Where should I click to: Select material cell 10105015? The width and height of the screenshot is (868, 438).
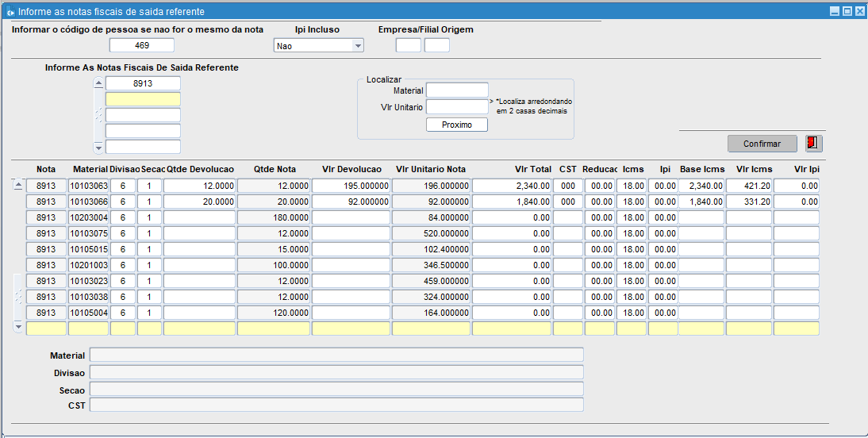[89, 249]
